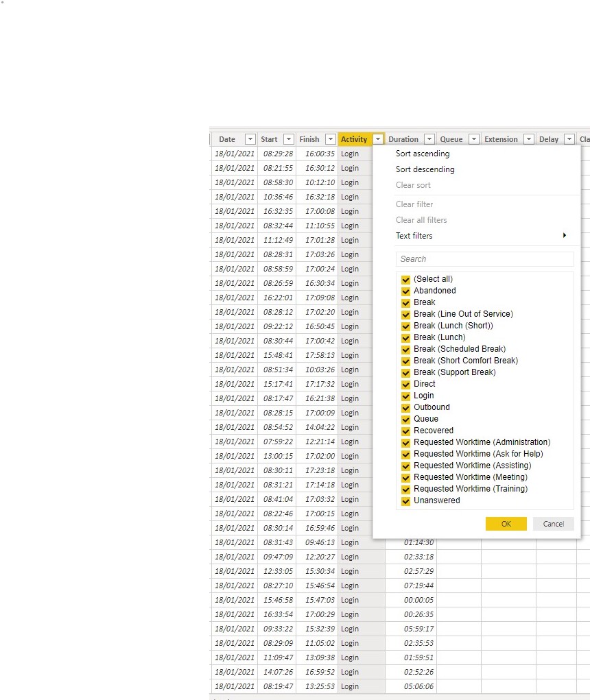Screen dimensions: 590x700
Task: Uncheck Requested Worktime (Administration) checkbox
Action: 405,442
